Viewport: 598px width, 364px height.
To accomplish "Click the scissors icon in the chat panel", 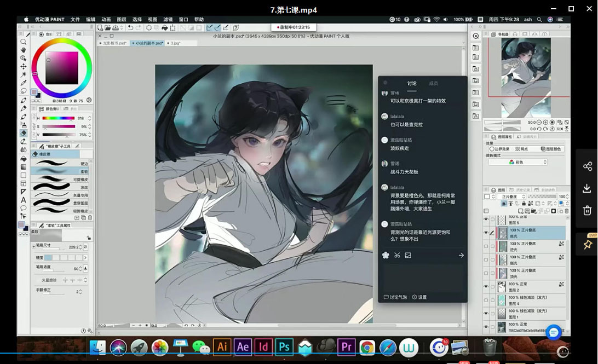I will (x=397, y=255).
